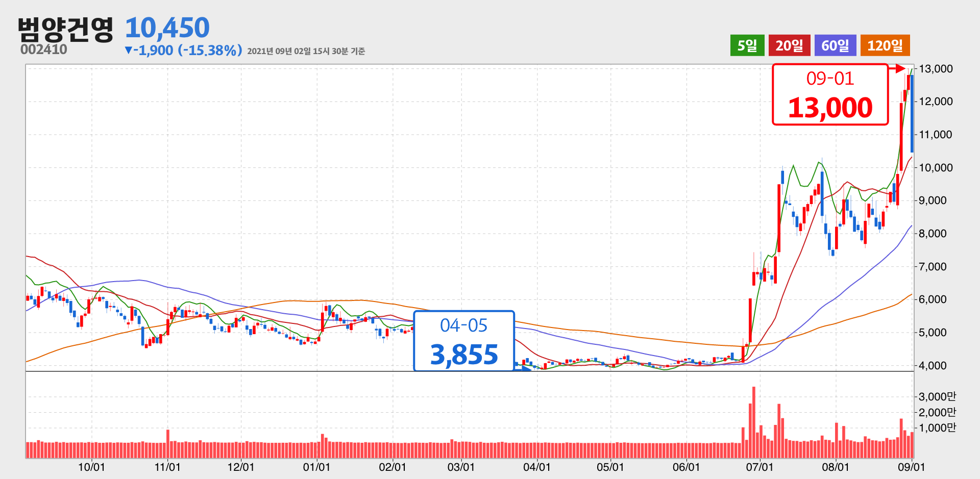Click the 8,000 price axis label
980x479 pixels.
click(933, 234)
